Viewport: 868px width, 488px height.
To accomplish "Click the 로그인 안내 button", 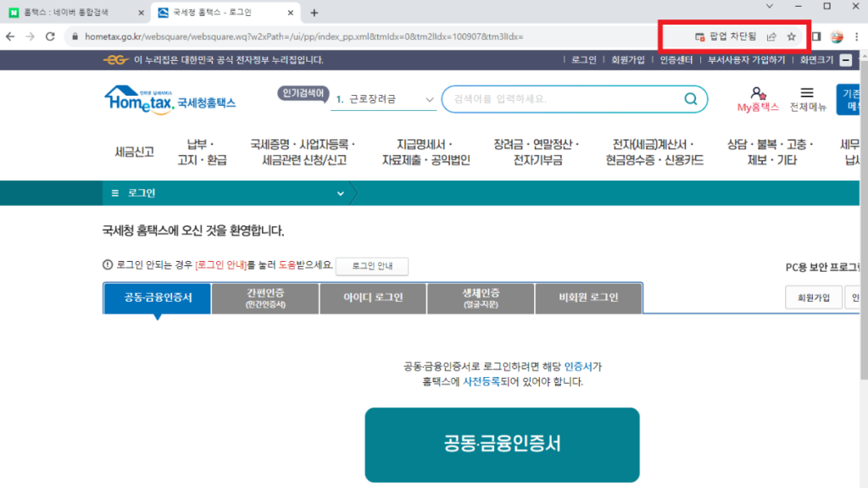I will [371, 266].
